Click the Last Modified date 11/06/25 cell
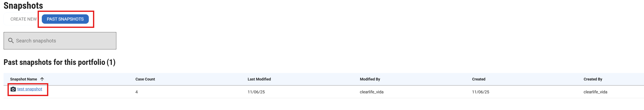 [256, 92]
